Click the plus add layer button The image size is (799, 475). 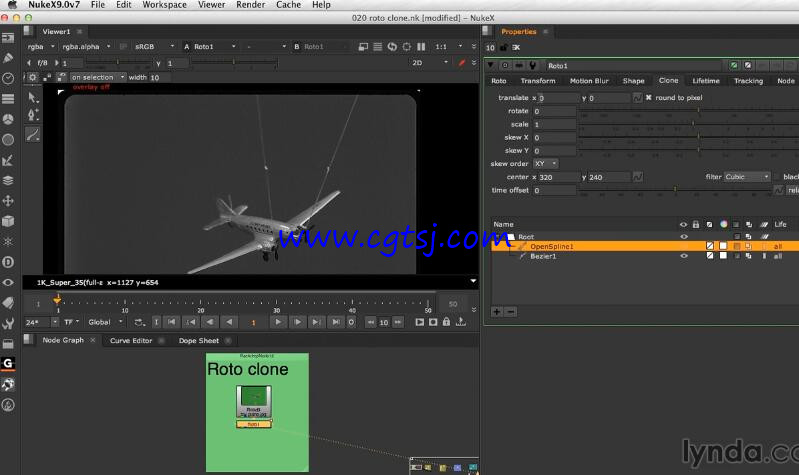[497, 311]
